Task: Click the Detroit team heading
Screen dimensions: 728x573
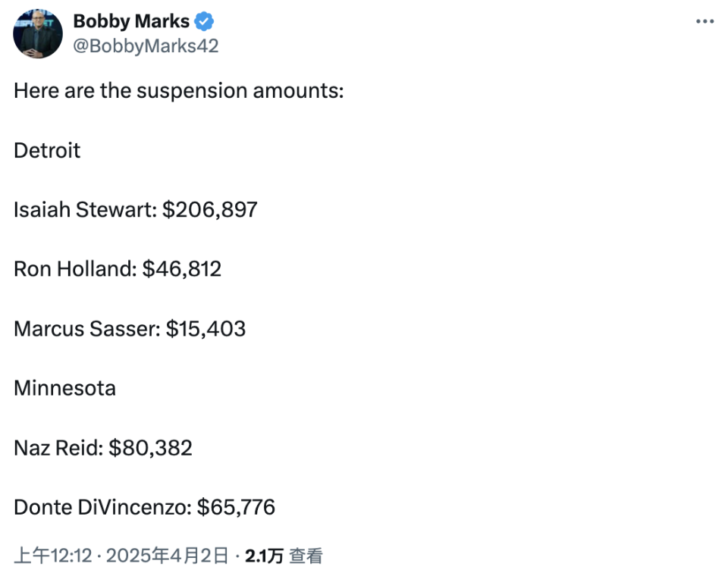Action: [x=47, y=150]
